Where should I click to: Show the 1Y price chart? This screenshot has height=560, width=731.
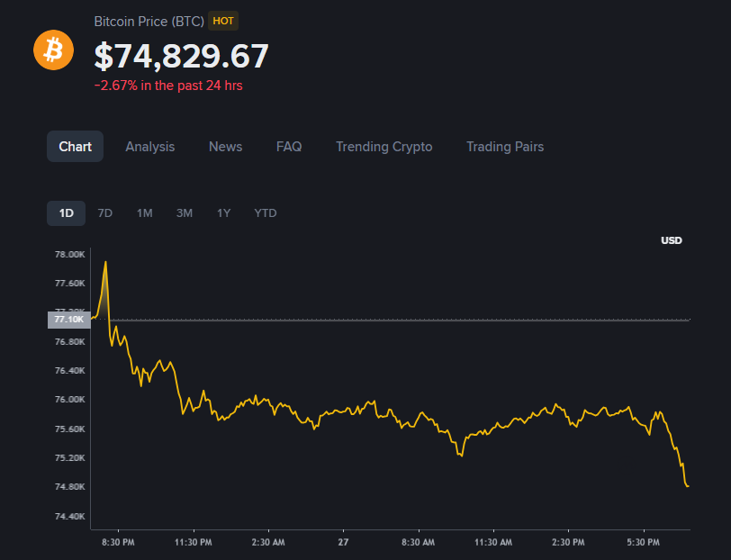(x=224, y=213)
